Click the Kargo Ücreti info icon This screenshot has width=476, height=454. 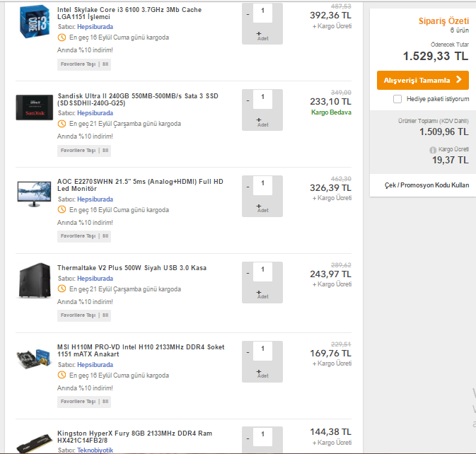433,150
